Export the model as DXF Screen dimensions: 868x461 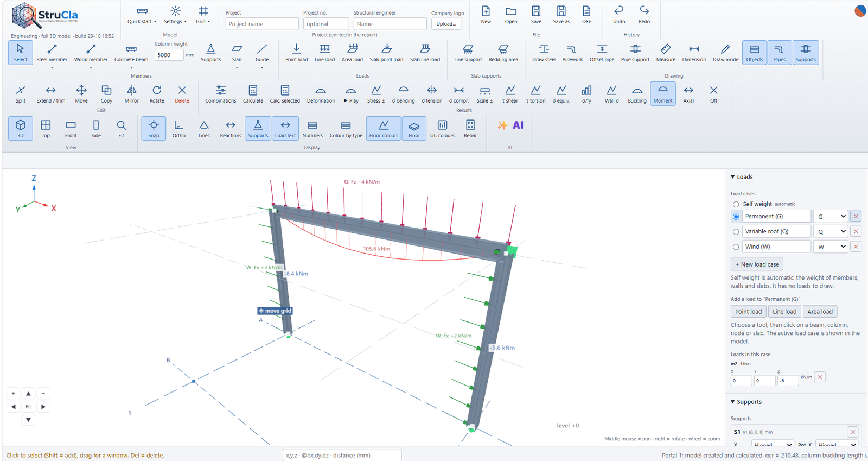[x=586, y=15]
